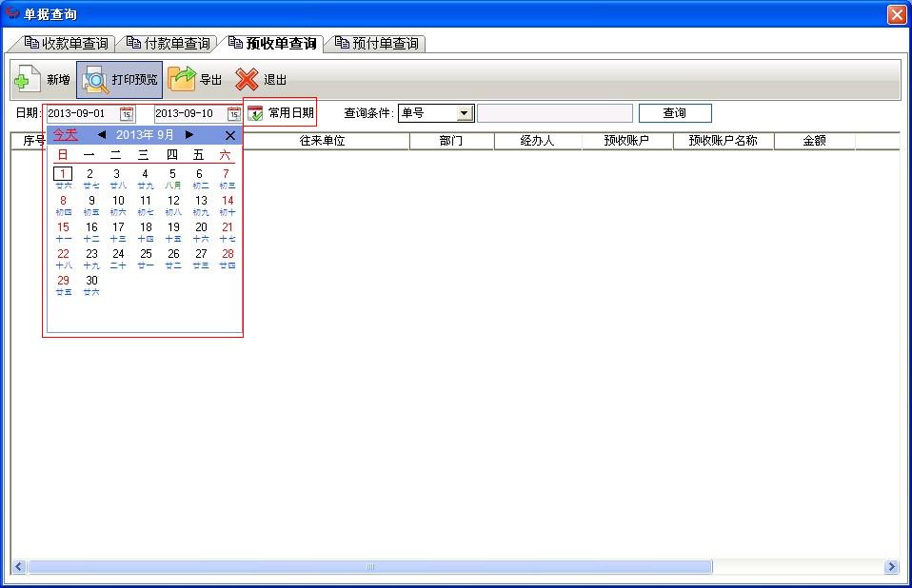Click the horizontal scrollbar thumb

[x=370, y=566]
